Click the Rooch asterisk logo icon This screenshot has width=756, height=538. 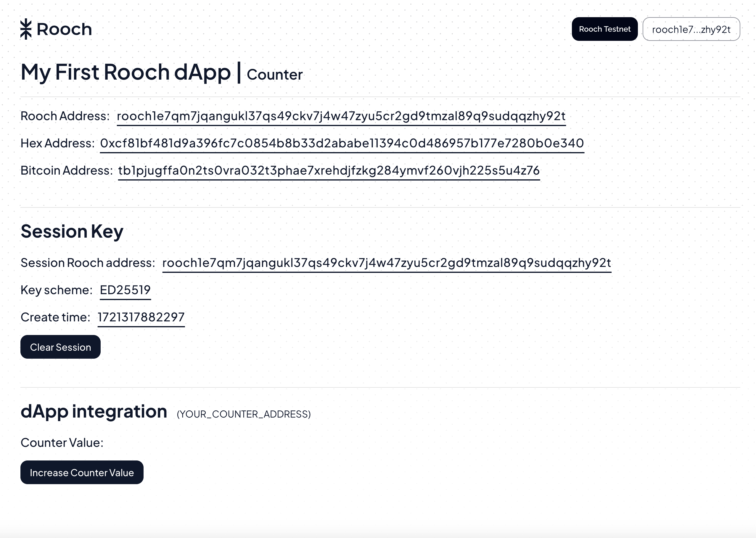click(26, 29)
